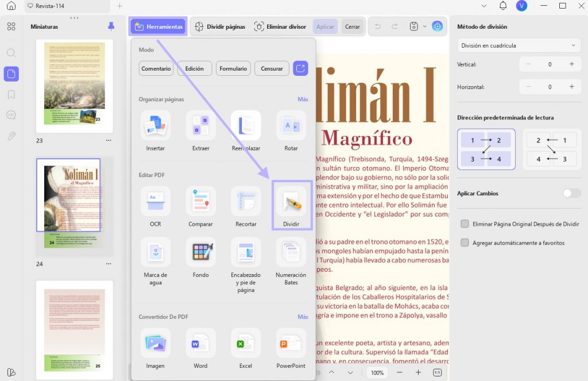Image resolution: width=588 pixels, height=381 pixels.
Task: Click Dividir páginas button
Action: (220, 26)
